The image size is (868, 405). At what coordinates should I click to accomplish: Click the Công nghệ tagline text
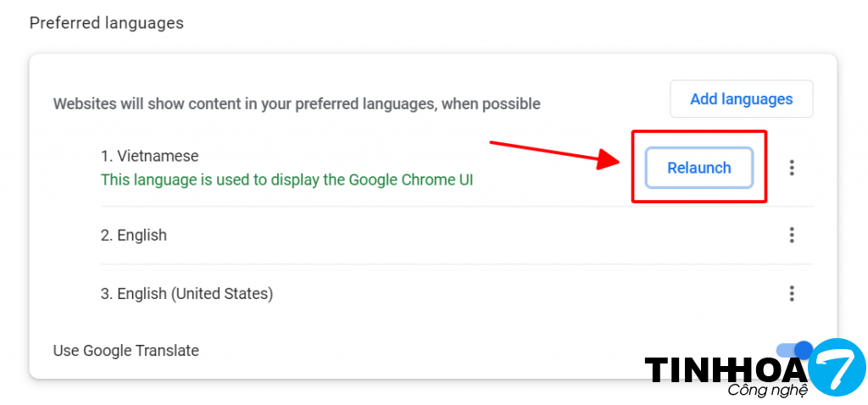[766, 391]
